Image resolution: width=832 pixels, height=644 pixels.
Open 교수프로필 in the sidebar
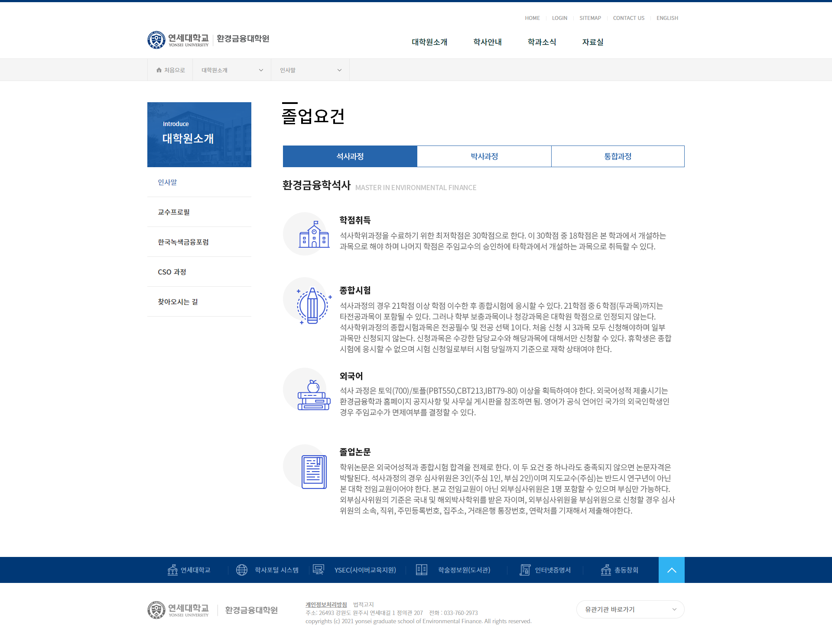pos(174,212)
